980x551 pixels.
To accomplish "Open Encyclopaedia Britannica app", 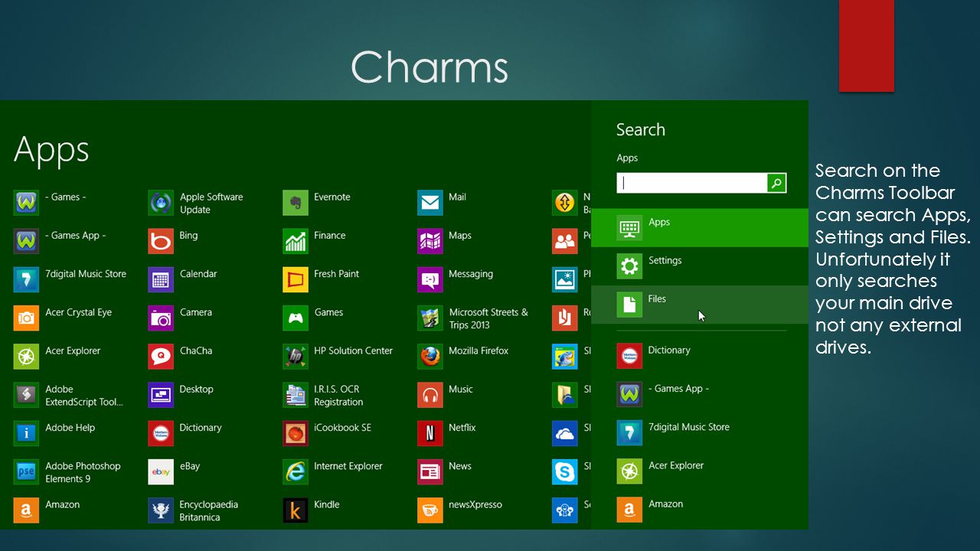I will tap(194, 510).
